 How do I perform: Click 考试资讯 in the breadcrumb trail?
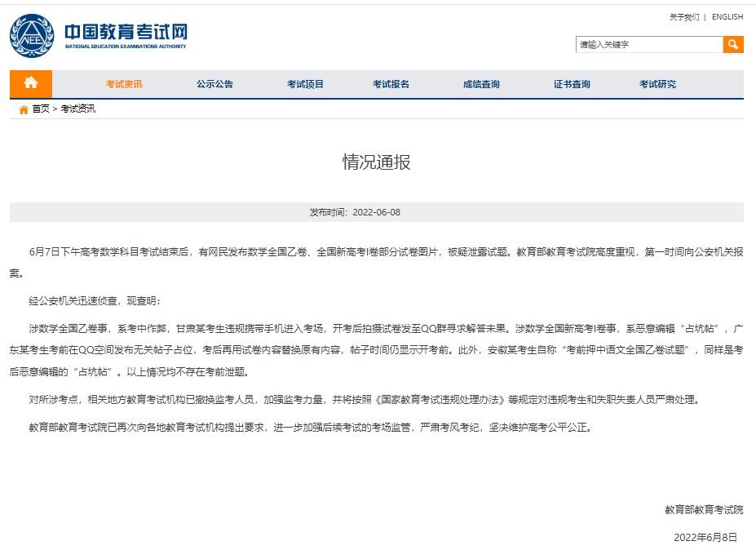[x=77, y=109]
